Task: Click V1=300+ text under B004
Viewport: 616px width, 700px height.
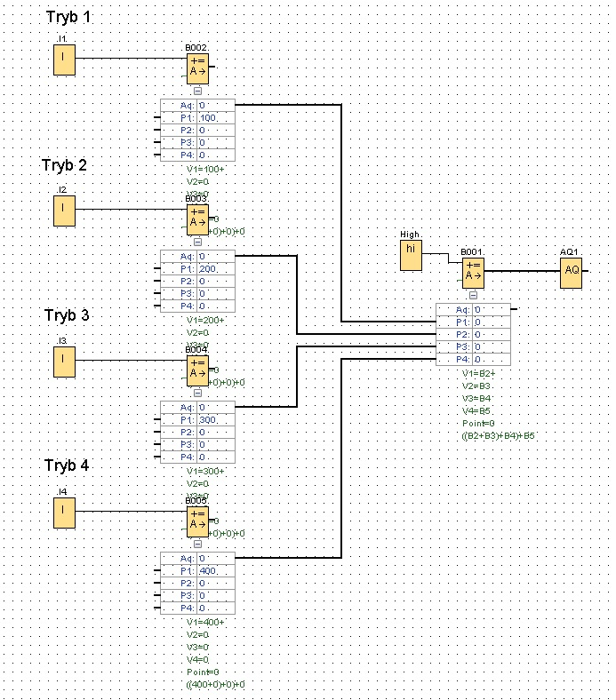Action: tap(205, 471)
